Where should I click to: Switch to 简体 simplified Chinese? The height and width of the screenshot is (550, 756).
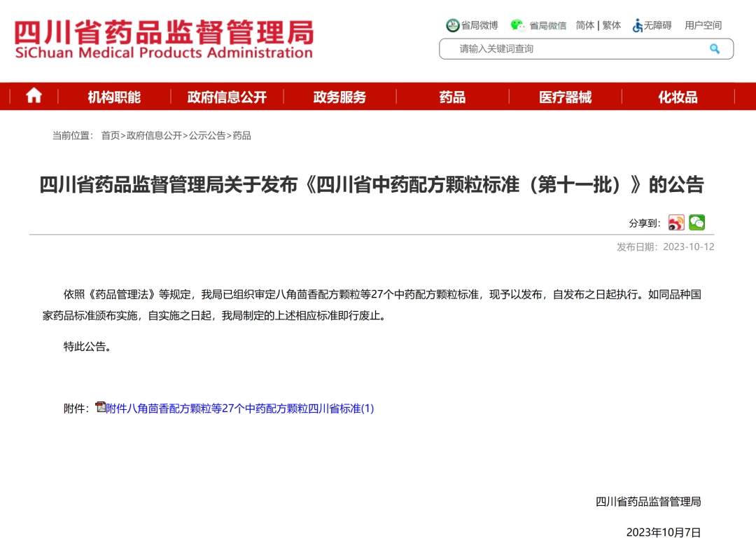coord(585,25)
